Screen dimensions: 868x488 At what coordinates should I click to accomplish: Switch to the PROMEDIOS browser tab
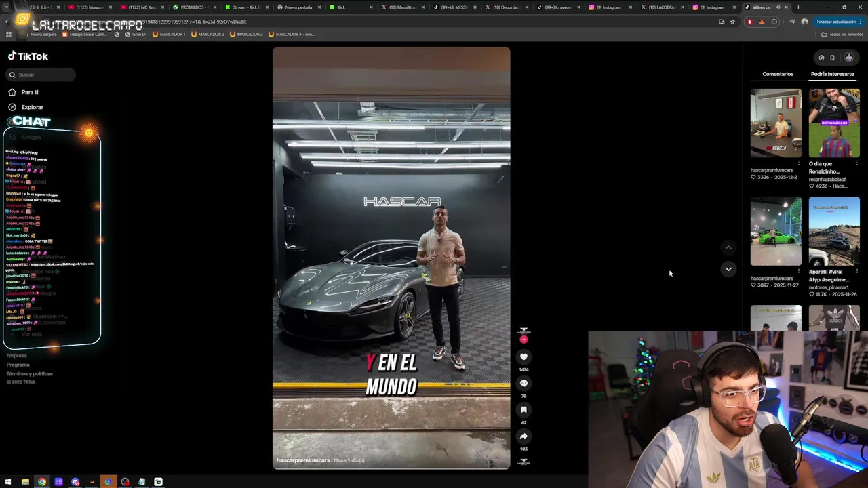[x=193, y=7]
